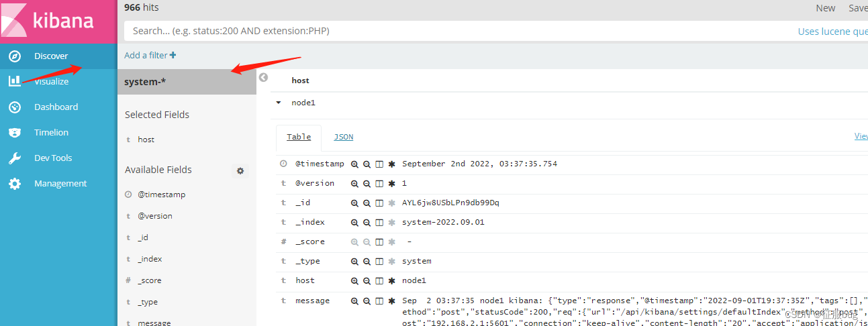Image resolution: width=868 pixels, height=326 pixels.
Task: Switch to the JSON tab
Action: 344,137
